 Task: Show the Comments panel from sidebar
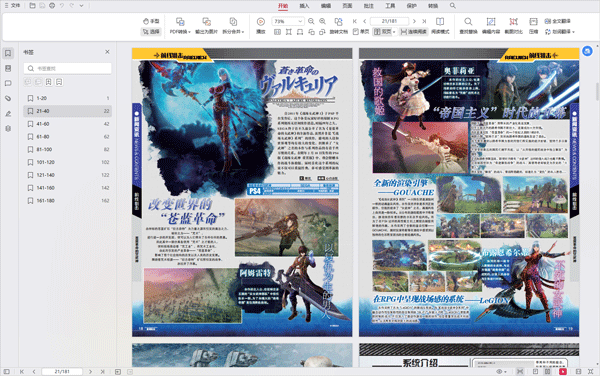tap(8, 83)
